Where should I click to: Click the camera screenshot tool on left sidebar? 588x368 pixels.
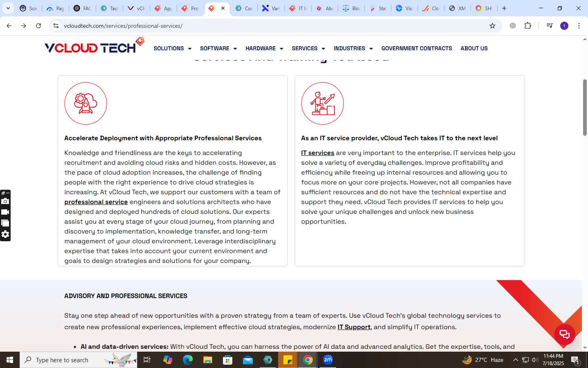tap(5, 201)
